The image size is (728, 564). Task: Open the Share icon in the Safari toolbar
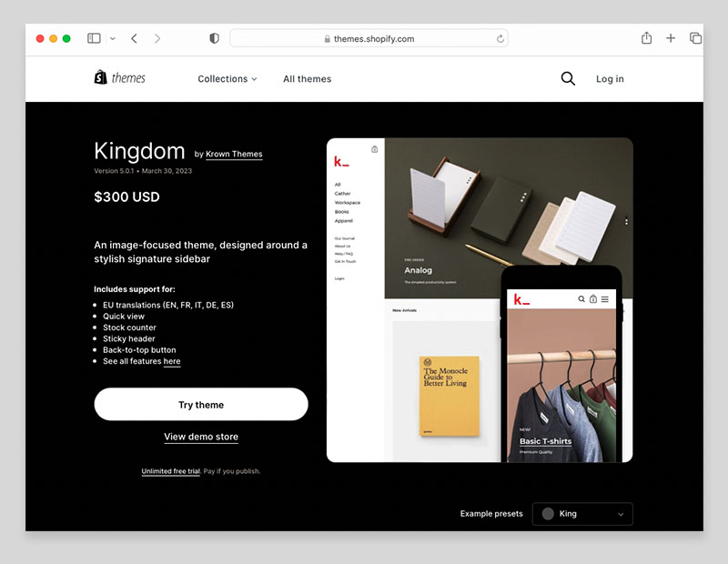[x=646, y=38]
